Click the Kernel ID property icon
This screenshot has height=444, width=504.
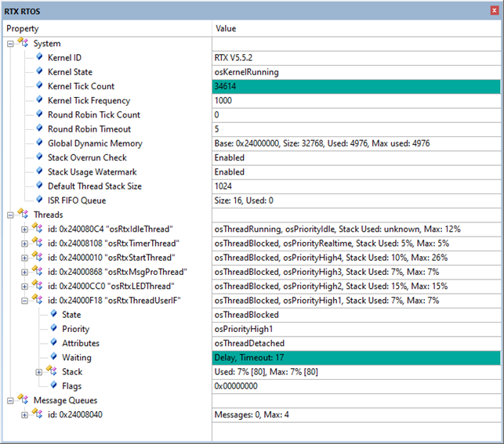39,57
